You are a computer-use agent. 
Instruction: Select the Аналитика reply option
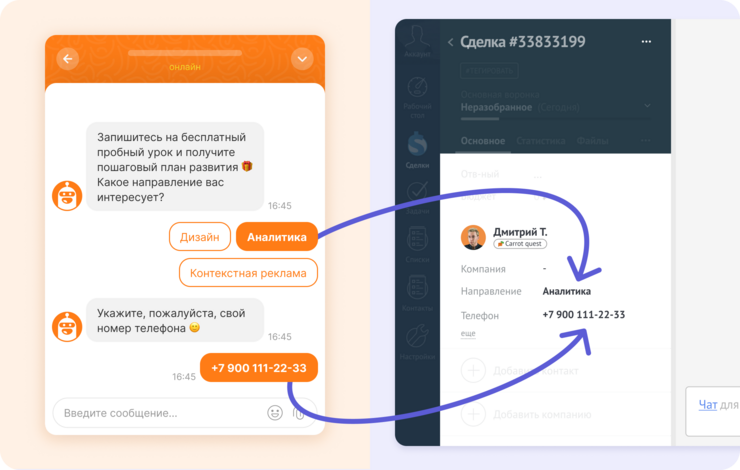(277, 237)
